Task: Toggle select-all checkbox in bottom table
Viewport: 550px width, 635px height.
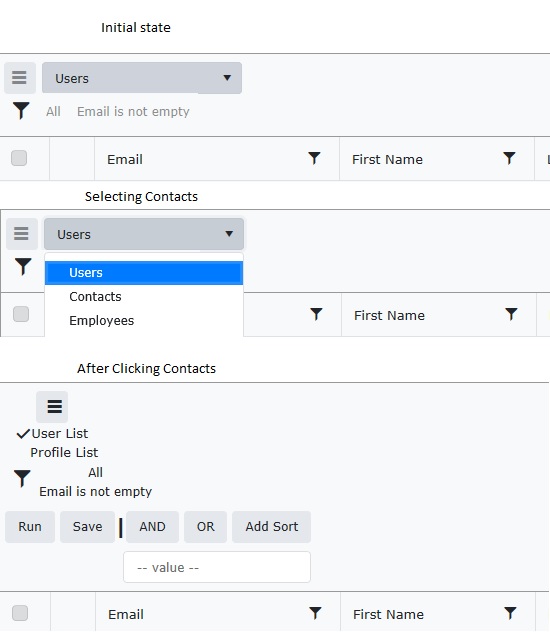Action: click(x=20, y=613)
